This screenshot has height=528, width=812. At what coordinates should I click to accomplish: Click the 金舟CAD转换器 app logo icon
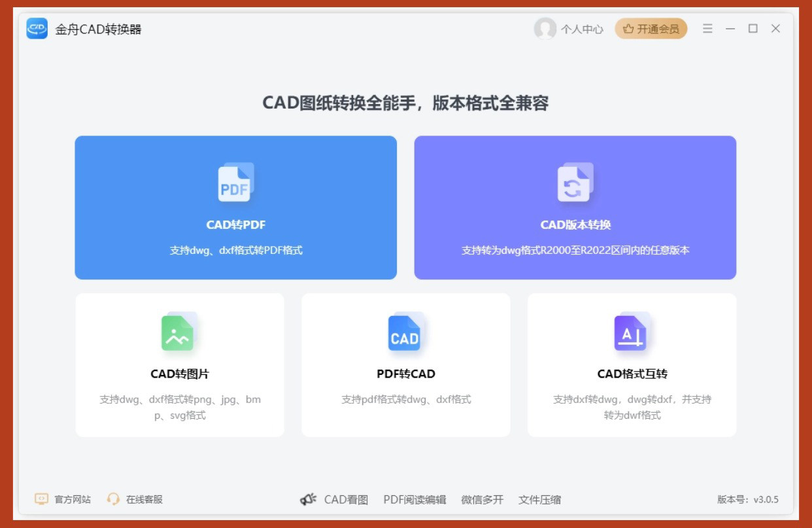point(37,29)
